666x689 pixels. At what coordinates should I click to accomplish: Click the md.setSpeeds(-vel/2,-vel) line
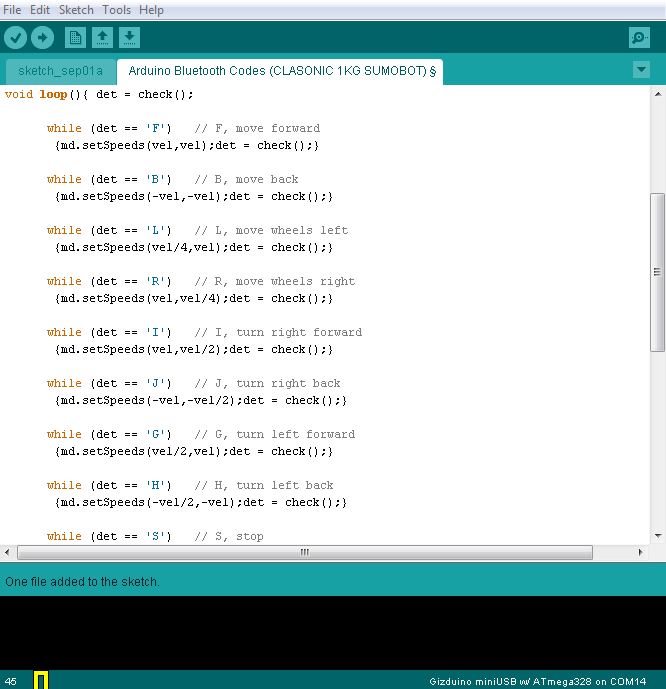tap(201, 502)
